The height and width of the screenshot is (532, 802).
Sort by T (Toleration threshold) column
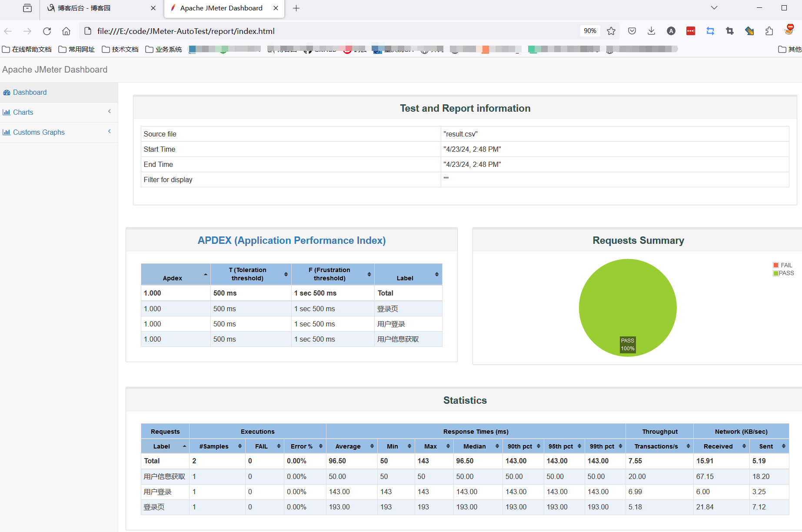pos(251,274)
